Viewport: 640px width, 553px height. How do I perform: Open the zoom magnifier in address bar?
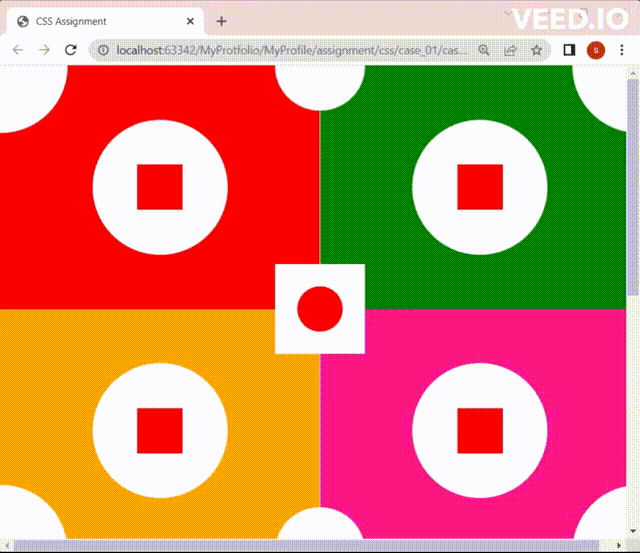[x=484, y=50]
